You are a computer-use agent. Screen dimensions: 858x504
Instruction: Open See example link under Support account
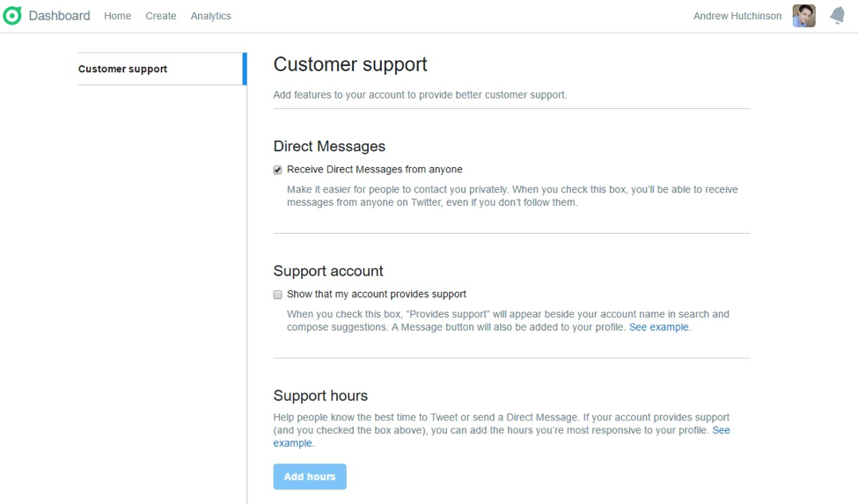coord(659,327)
